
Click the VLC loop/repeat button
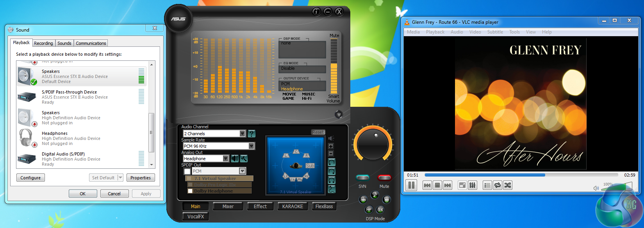[x=498, y=186]
